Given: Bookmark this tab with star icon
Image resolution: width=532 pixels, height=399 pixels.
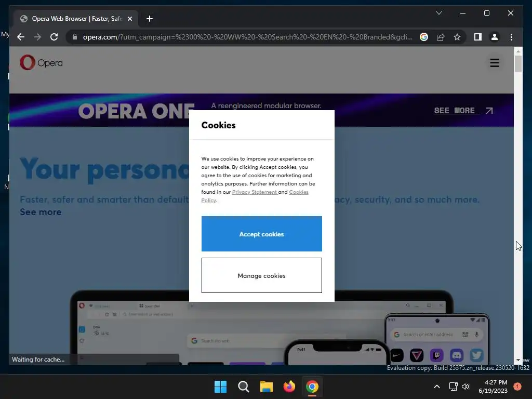Looking at the screenshot, I should (x=457, y=37).
